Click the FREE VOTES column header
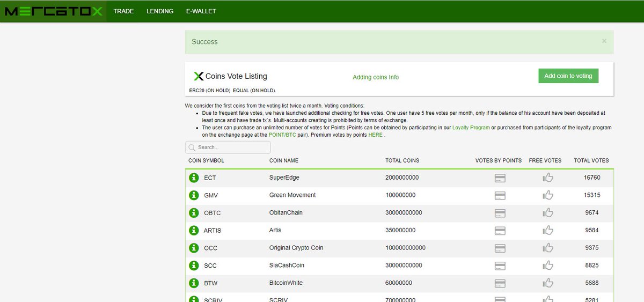This screenshot has height=302, width=644. point(545,160)
